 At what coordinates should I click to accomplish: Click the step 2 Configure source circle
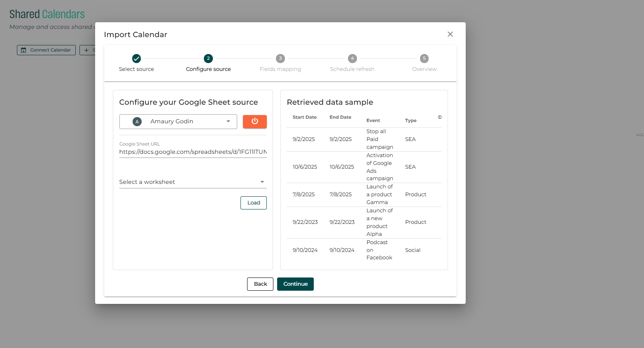[x=208, y=59]
